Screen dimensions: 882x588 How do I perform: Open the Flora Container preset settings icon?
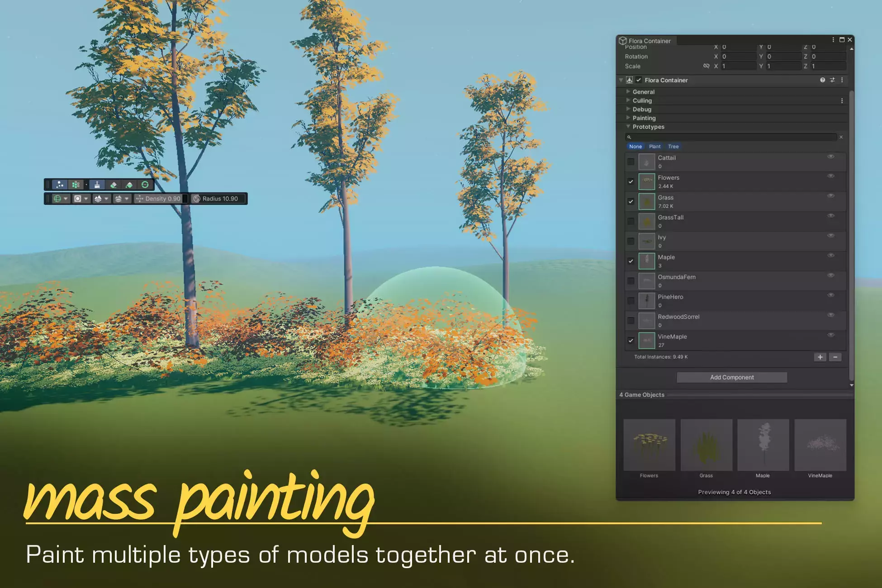click(832, 80)
